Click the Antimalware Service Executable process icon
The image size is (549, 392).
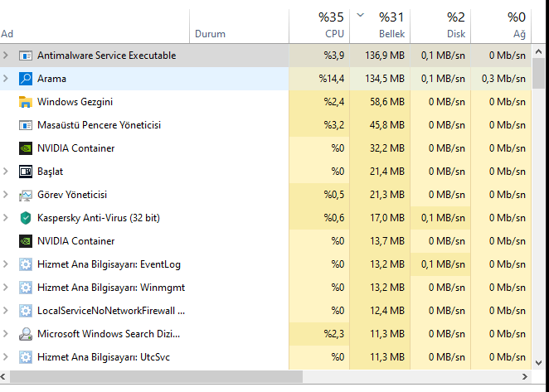point(25,56)
